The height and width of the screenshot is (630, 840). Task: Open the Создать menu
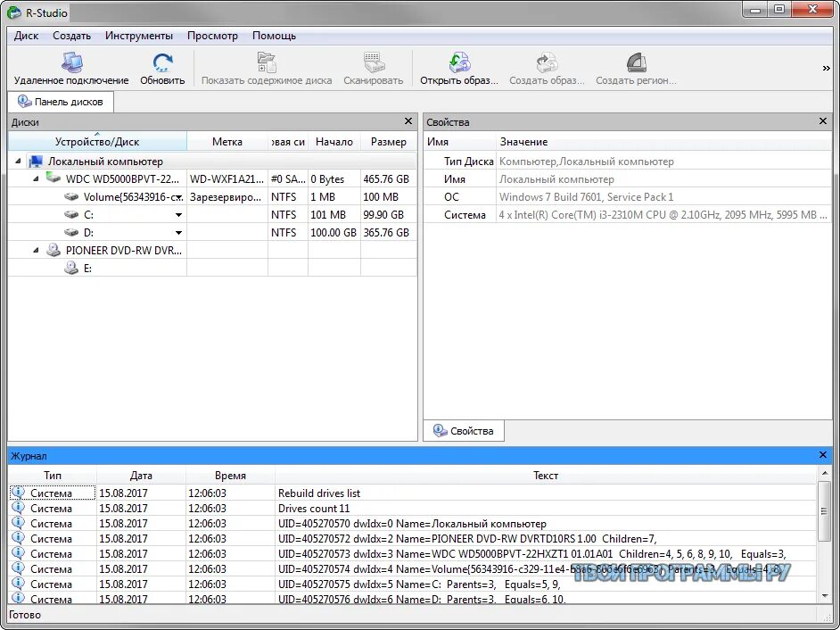71,36
